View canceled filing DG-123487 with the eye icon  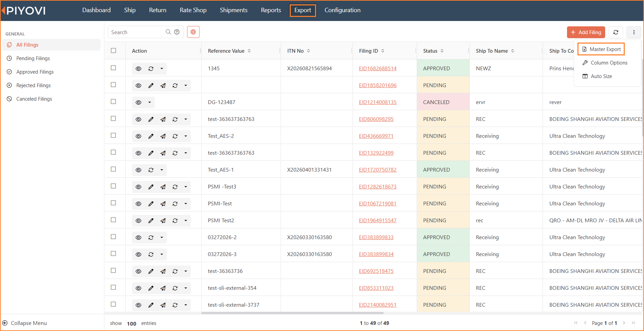(138, 102)
